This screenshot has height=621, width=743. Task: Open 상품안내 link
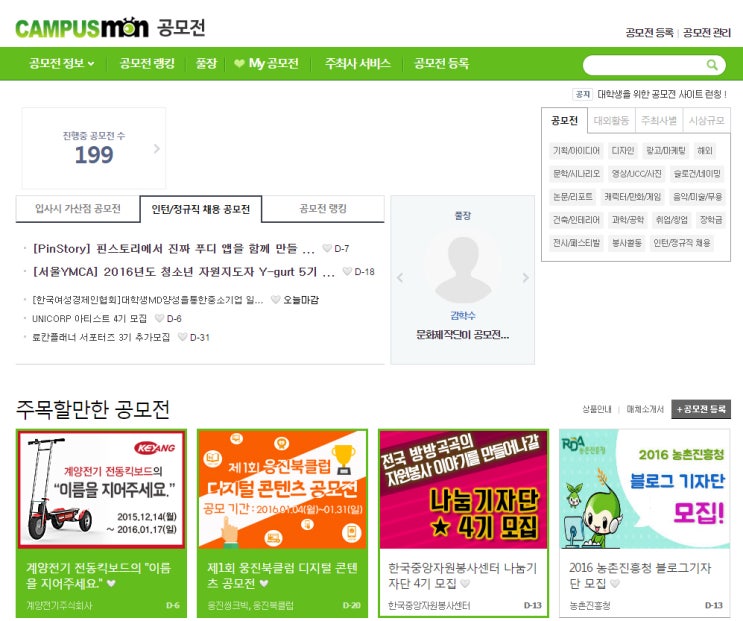point(597,409)
